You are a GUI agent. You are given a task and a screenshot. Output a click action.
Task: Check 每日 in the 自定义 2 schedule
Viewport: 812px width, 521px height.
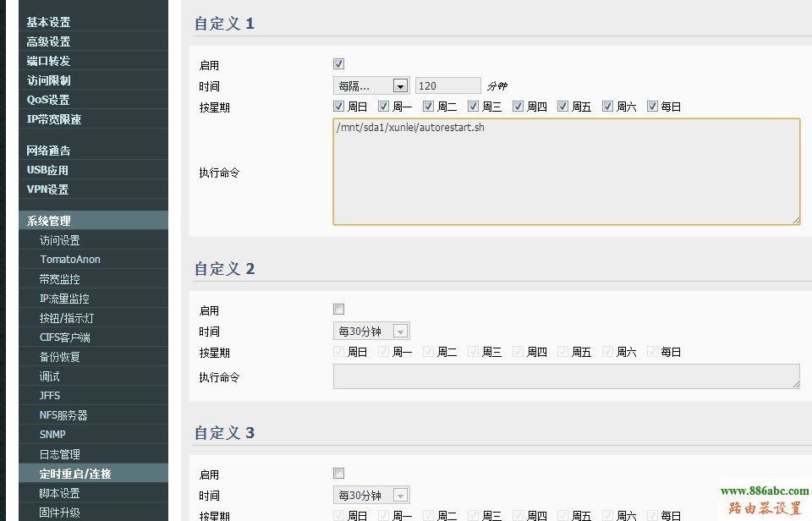pos(651,351)
